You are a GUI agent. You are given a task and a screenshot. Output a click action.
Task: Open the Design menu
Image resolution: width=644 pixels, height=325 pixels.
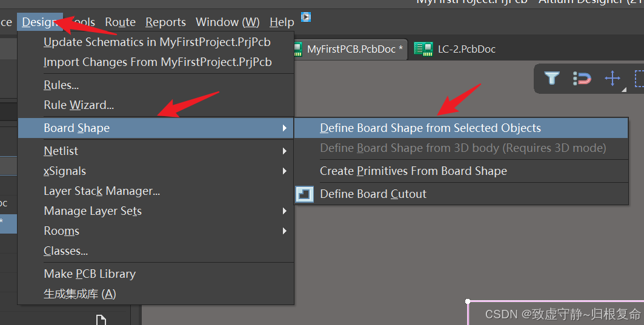point(40,22)
